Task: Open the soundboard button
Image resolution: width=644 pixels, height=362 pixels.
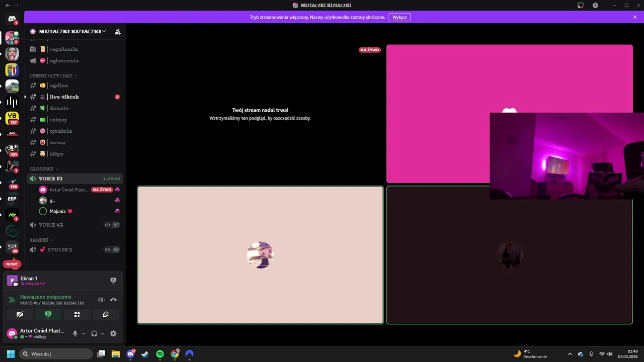Action: (106, 314)
